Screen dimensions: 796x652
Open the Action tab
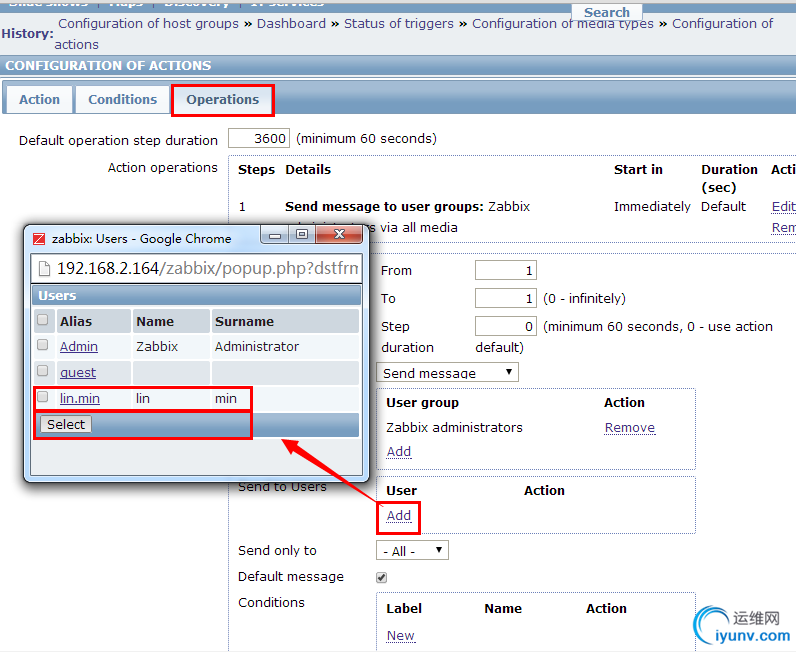(x=39, y=100)
